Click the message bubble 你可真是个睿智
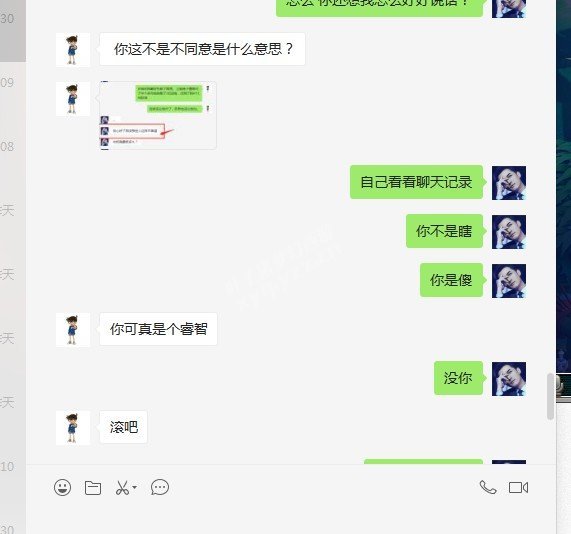 tap(158, 329)
